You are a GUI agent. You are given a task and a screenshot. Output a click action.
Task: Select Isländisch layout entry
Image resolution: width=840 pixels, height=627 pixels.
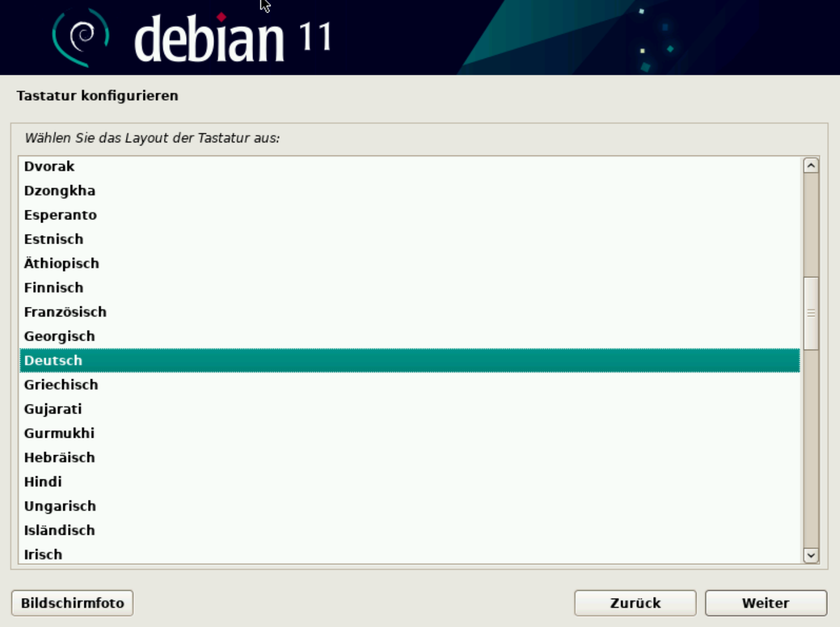pos(410,530)
